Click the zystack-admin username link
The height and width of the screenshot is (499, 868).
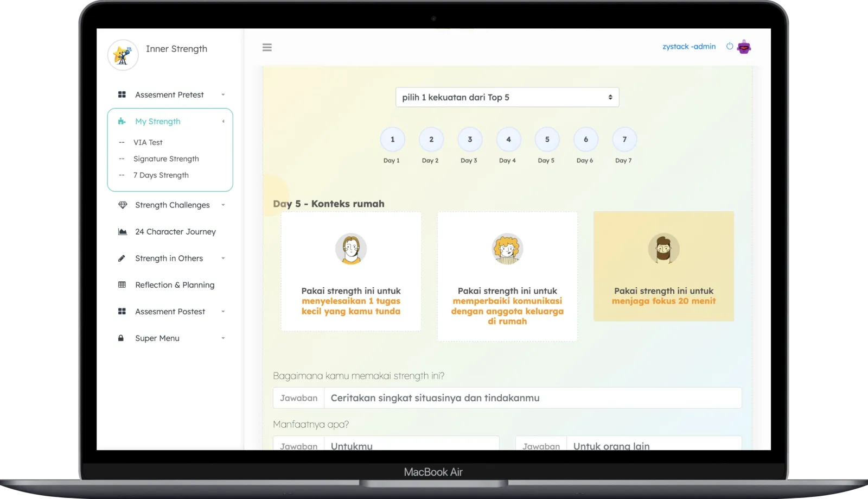(689, 47)
